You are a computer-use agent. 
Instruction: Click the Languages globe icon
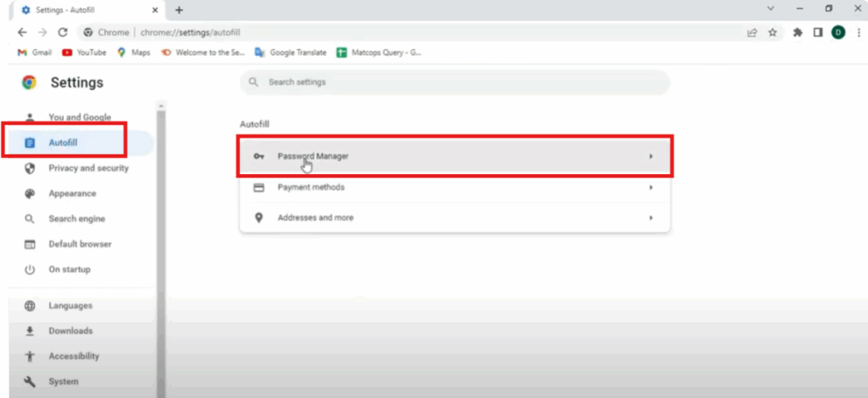click(30, 306)
